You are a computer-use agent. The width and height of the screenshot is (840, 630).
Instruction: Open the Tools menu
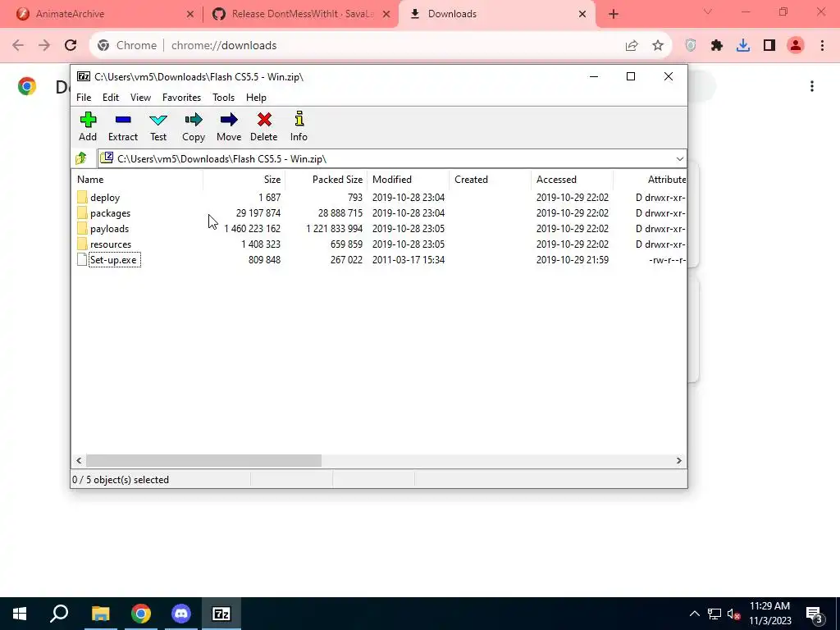[x=223, y=98]
